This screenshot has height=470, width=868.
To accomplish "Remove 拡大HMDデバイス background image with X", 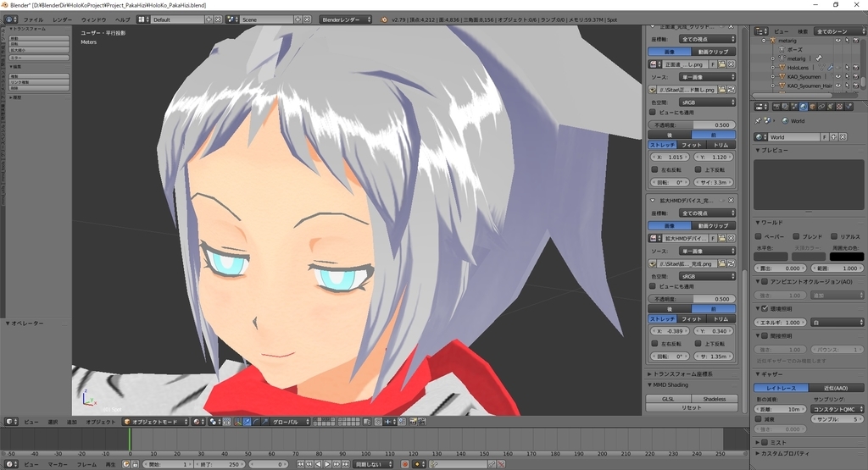I will pos(731,200).
